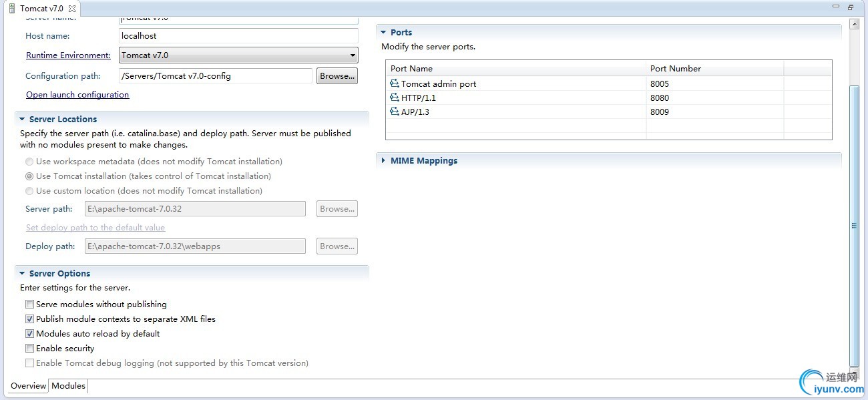The image size is (868, 400).
Task: Click the scrollbar up arrow
Action: click(x=854, y=24)
